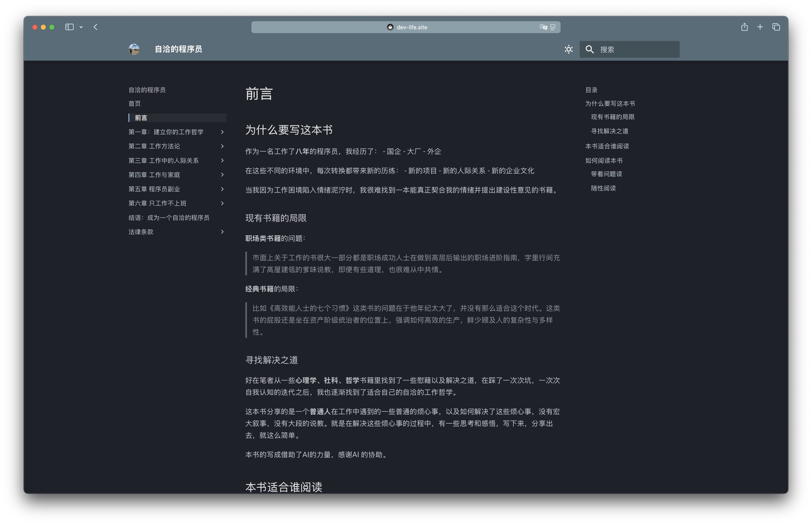This screenshot has height=525, width=812.
Task: Click the 寻找解决之道 article subheading
Action: [x=271, y=360]
